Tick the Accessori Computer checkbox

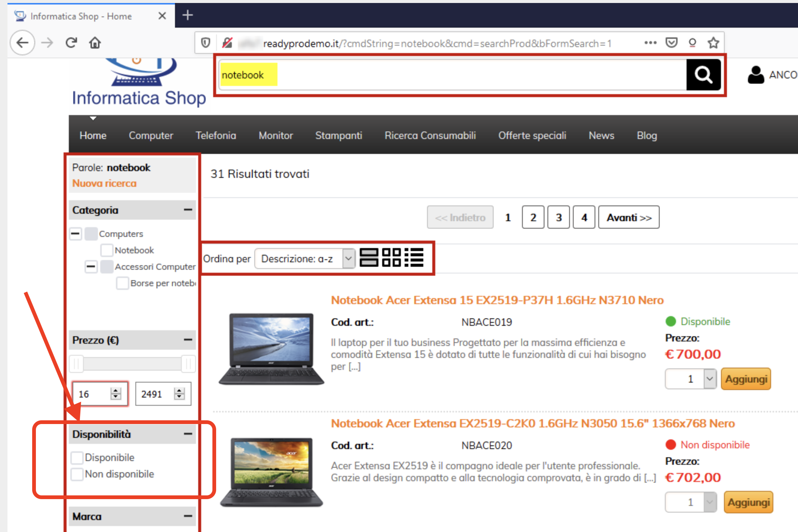(x=107, y=267)
